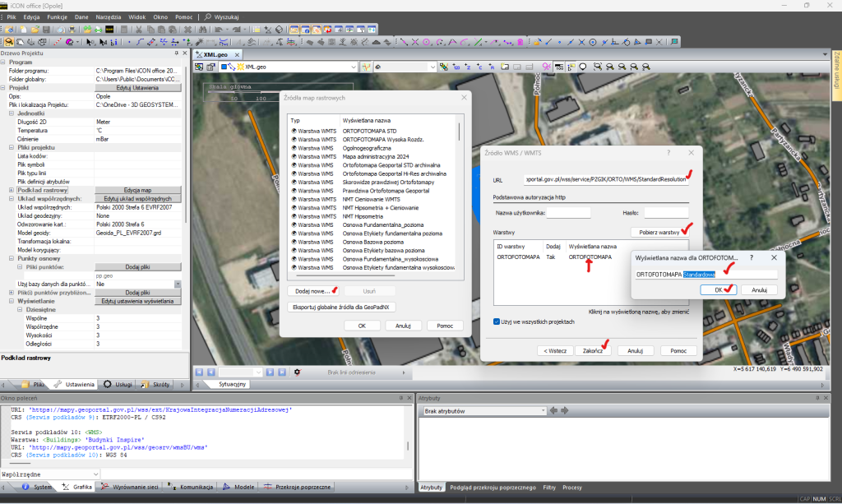Open the 'Współrzędne' command dropdown
This screenshot has height=504, width=842.
point(97,474)
